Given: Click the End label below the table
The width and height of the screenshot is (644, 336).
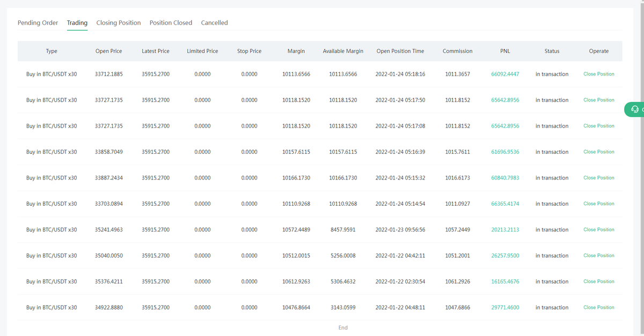Looking at the screenshot, I should (343, 327).
